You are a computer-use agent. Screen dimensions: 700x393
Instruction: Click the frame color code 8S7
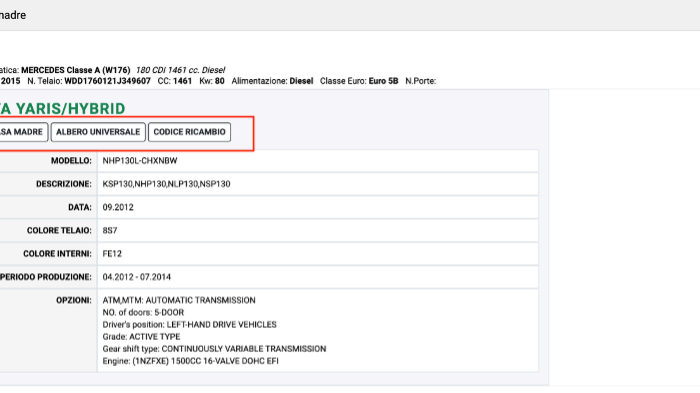coord(110,230)
